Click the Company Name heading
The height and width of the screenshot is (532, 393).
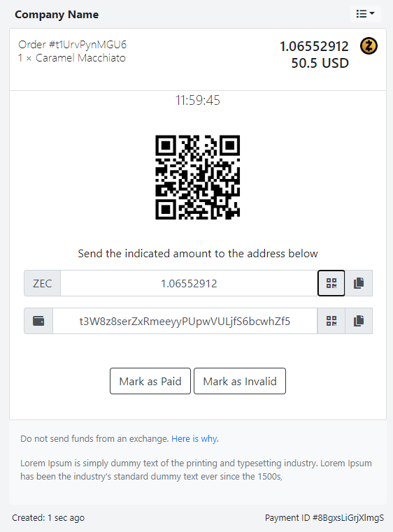(x=57, y=15)
